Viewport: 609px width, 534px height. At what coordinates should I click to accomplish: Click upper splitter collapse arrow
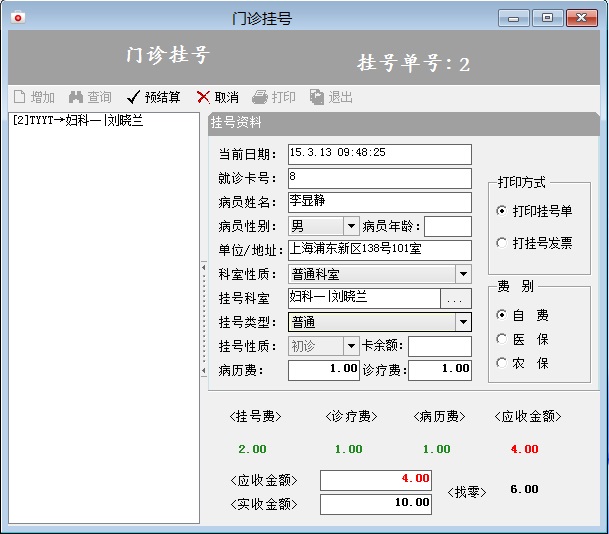(x=204, y=268)
